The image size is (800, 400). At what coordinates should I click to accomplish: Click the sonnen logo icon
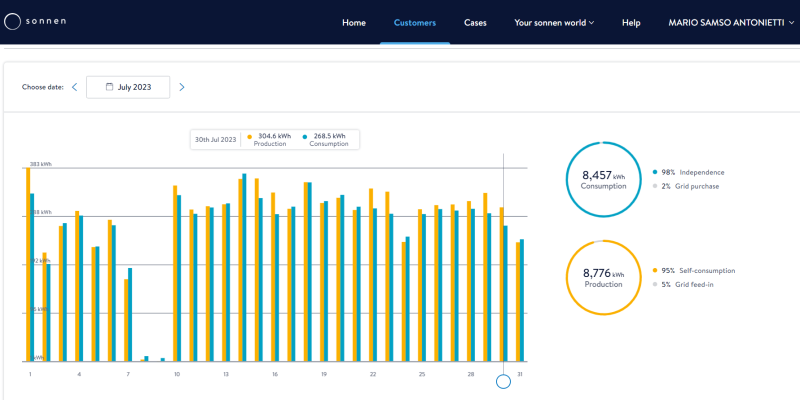click(13, 22)
